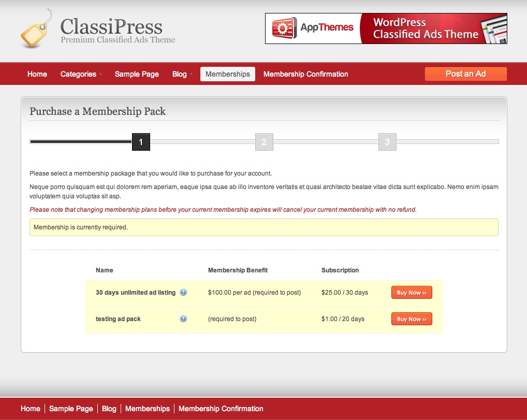Screen dimensions: 527x420
Task: Click the '$25.00 / 30 days' subscription cell
Action: [344, 293]
